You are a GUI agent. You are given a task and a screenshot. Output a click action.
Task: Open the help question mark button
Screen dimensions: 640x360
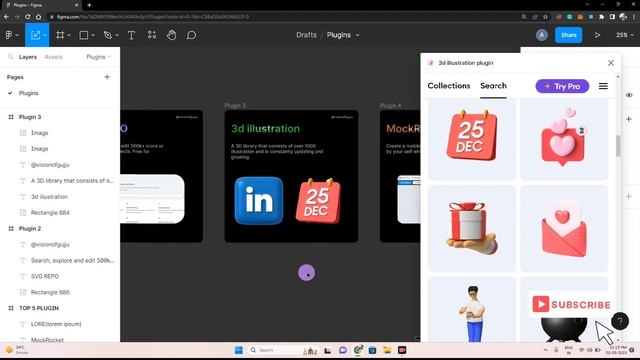click(620, 321)
